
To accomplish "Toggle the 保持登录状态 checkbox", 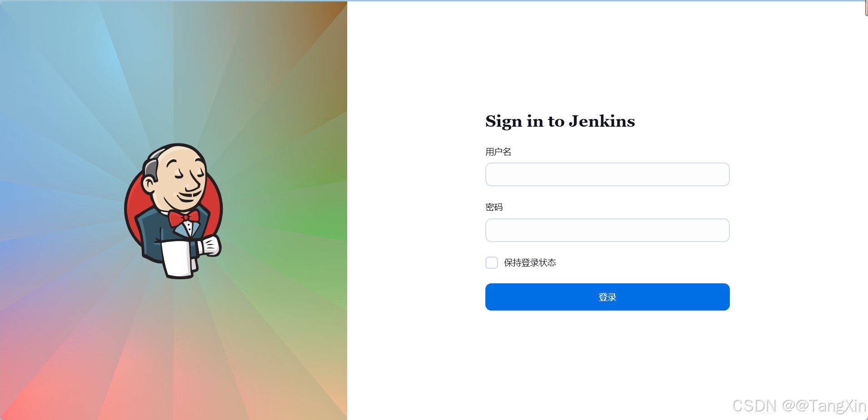I will [x=492, y=262].
